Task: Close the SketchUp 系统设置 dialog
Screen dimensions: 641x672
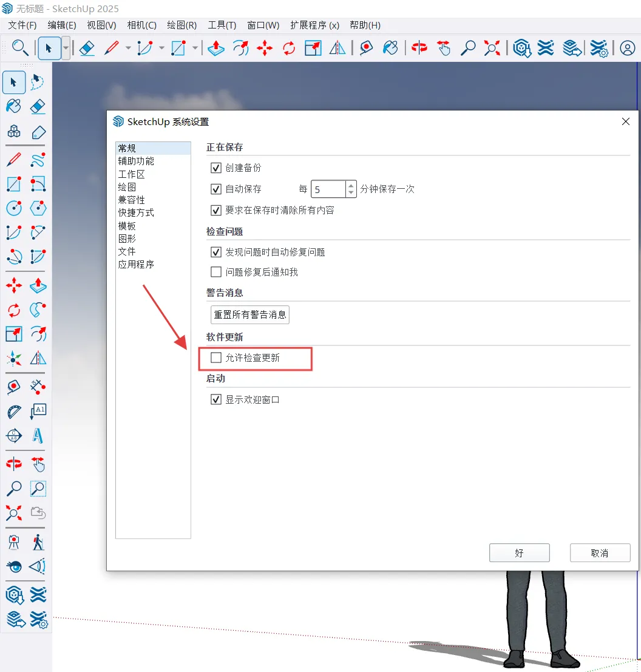Action: pyautogui.click(x=626, y=122)
